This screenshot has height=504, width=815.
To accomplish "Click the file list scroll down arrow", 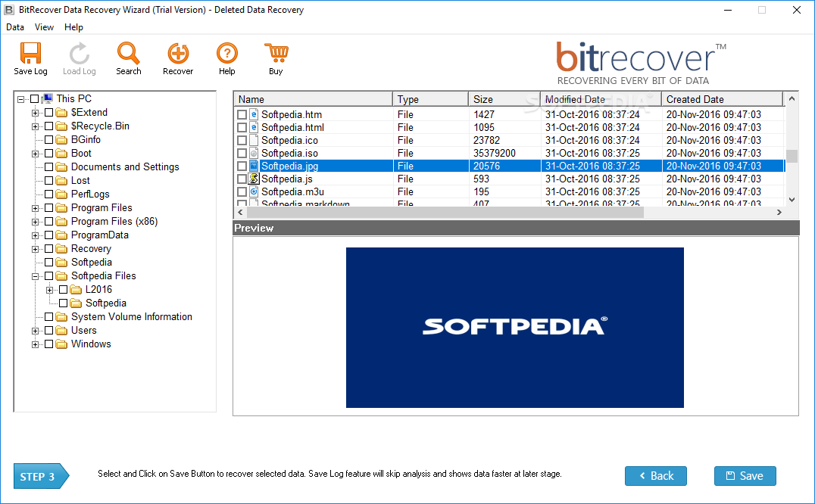I will (792, 199).
